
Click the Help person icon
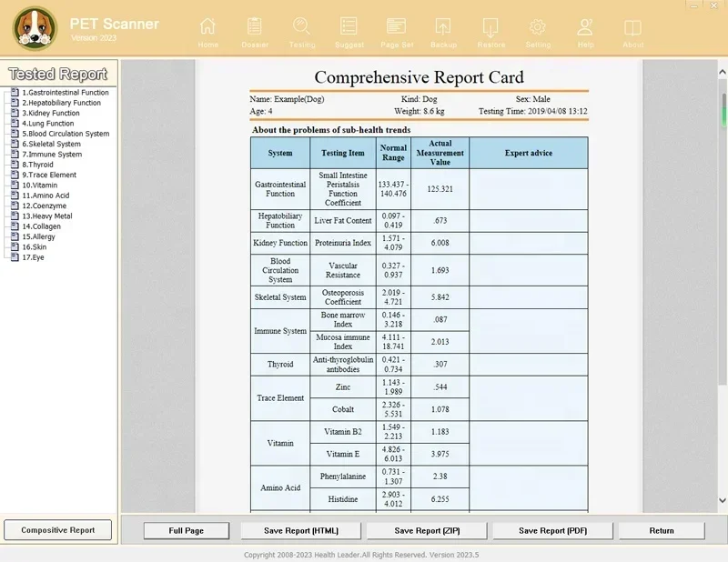click(585, 27)
